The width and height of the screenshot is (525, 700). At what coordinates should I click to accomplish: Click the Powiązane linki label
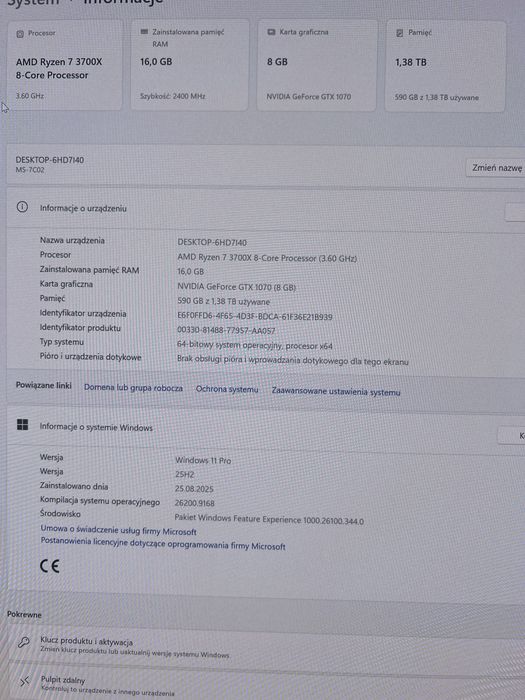pyautogui.click(x=44, y=385)
